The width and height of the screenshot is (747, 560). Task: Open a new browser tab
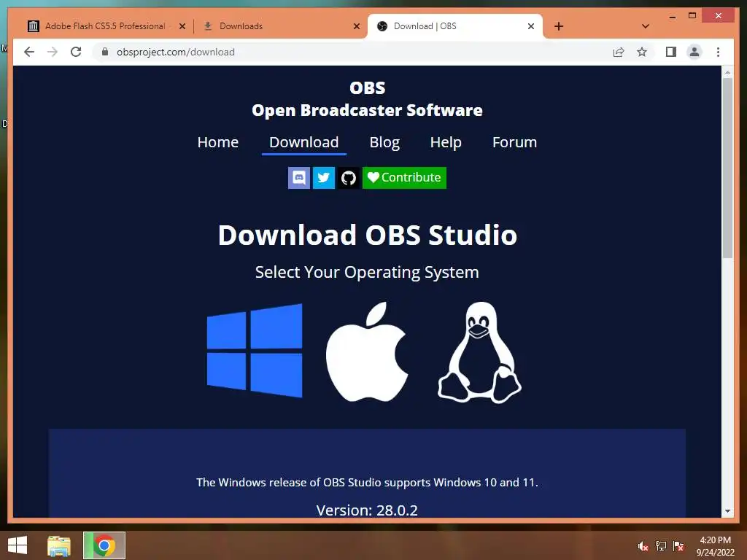click(x=559, y=27)
